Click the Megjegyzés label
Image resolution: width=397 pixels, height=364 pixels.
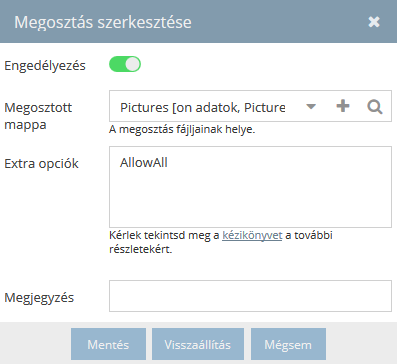point(39,298)
